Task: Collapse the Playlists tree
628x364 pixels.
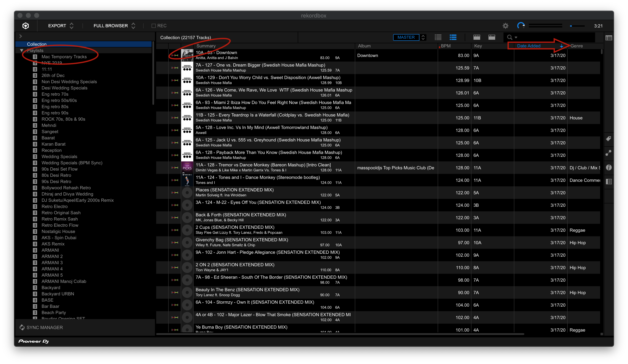Action: pyautogui.click(x=22, y=51)
